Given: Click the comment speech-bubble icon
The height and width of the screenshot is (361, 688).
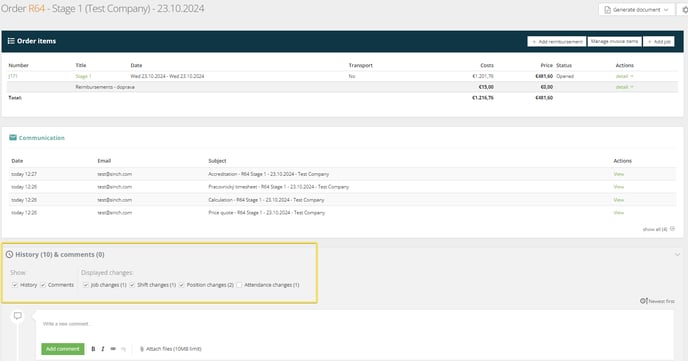Looking at the screenshot, I should 18,316.
